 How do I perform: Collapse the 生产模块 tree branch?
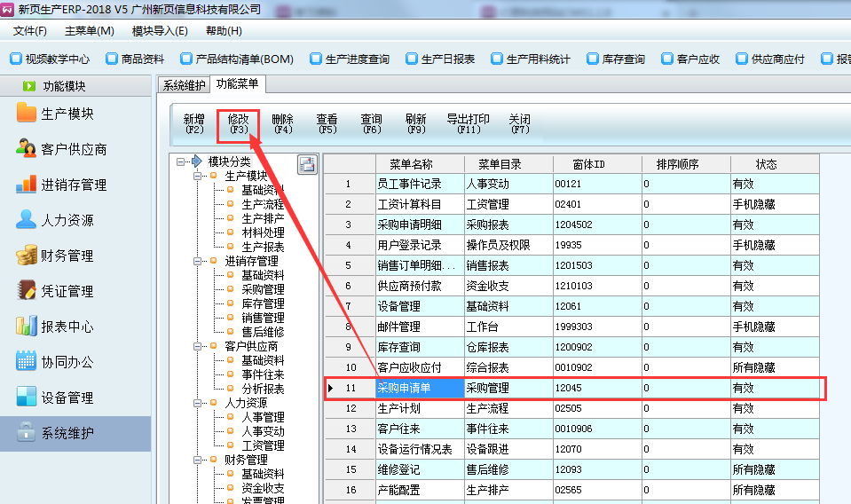(x=198, y=177)
